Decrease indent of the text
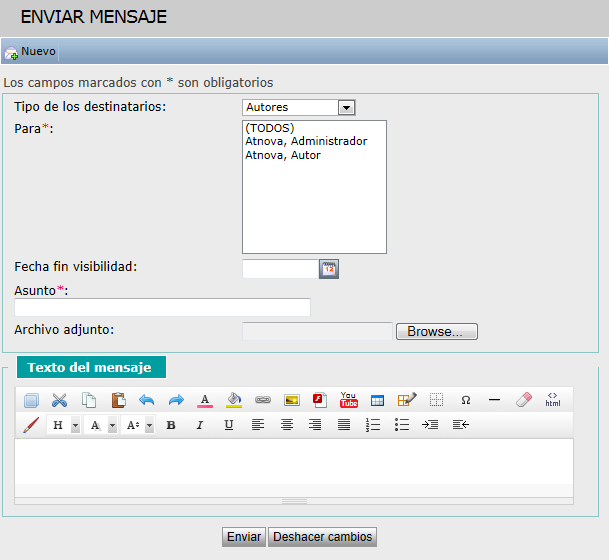Screen dimensions: 609x560 pos(461,425)
